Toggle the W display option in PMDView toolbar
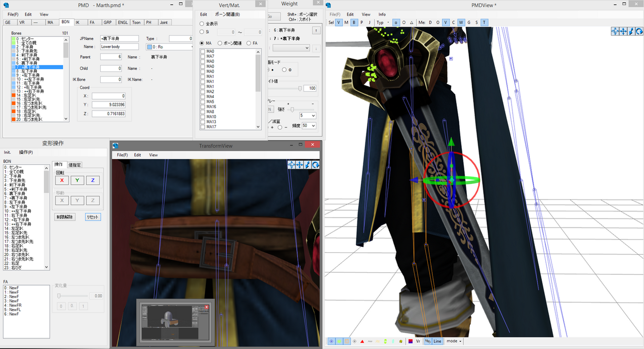This screenshot has height=349, width=644. (461, 22)
